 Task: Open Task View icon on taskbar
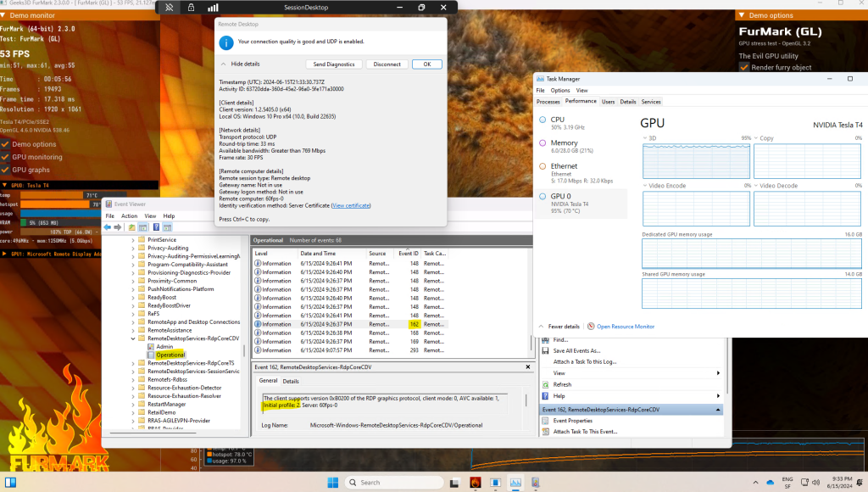[454, 482]
